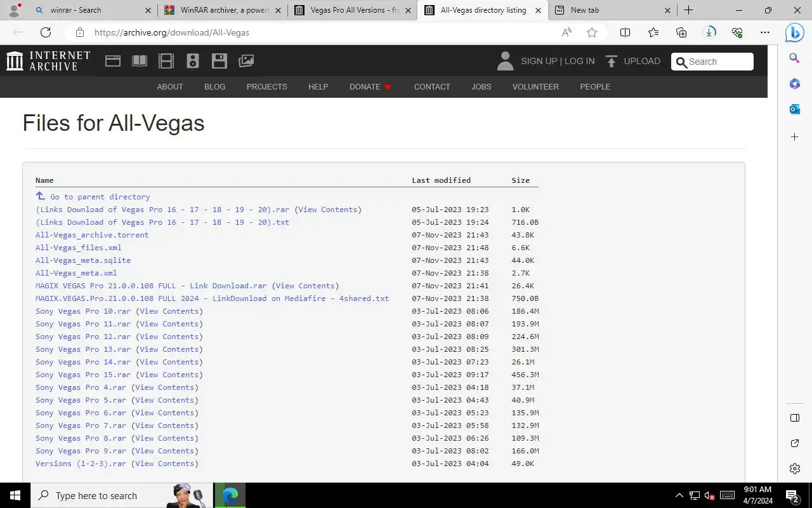The image size is (812, 508).
Task: Open the Audio speaker icon
Action: coord(193,61)
